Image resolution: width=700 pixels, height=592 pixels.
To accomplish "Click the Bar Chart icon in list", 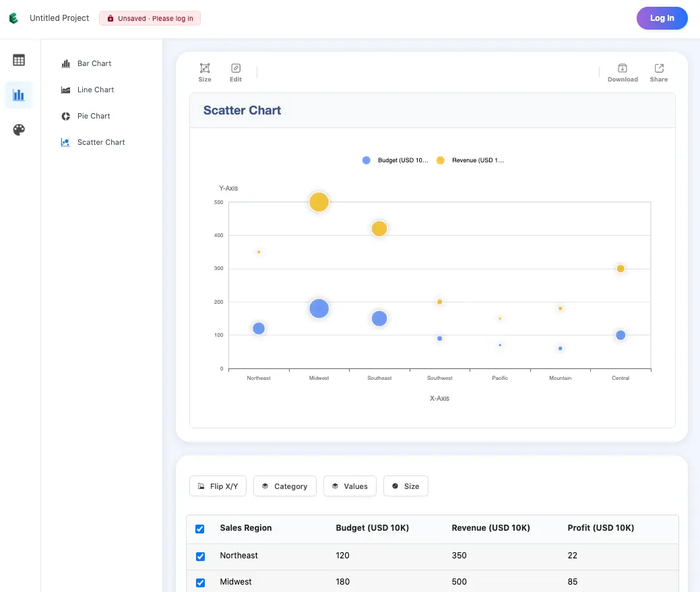I will (65, 63).
